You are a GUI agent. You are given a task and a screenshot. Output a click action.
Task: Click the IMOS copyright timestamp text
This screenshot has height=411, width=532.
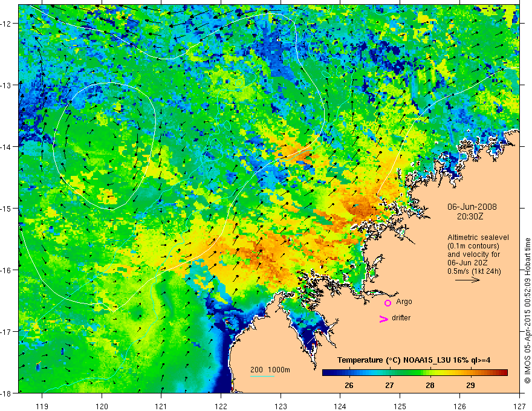click(528, 311)
